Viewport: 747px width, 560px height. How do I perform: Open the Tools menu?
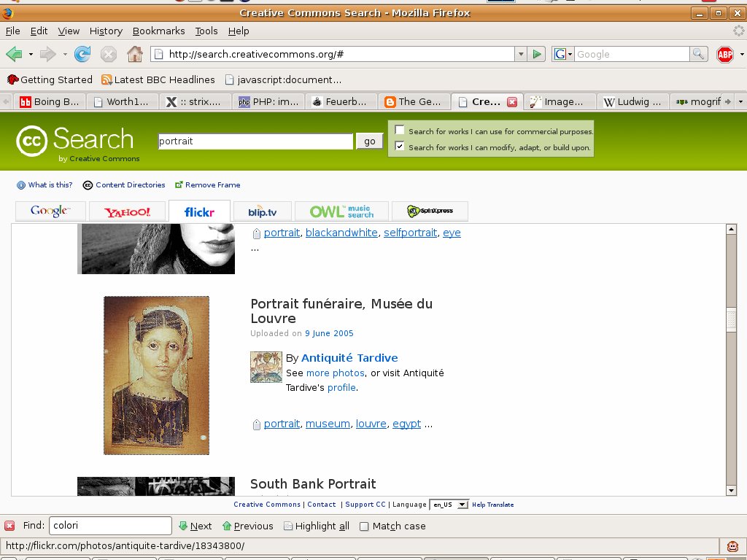click(x=206, y=31)
